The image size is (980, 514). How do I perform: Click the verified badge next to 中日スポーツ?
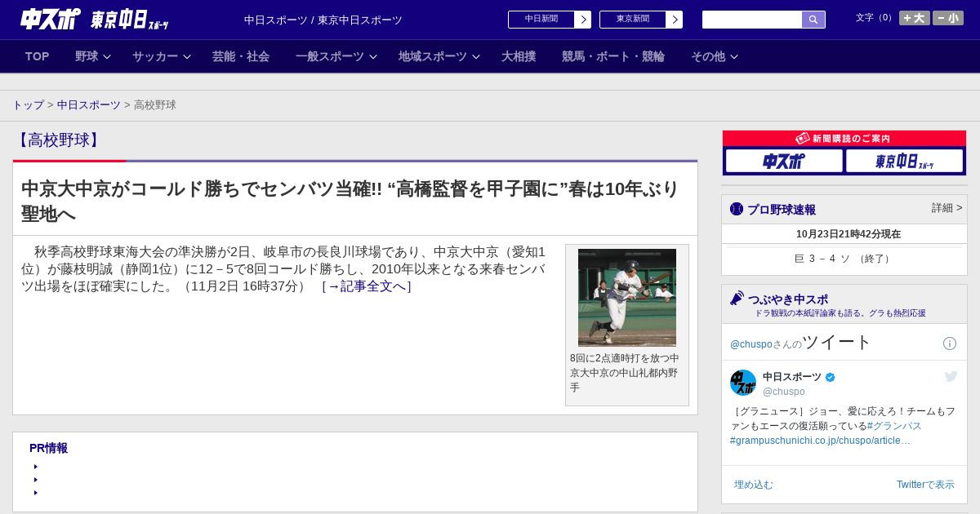(x=831, y=377)
